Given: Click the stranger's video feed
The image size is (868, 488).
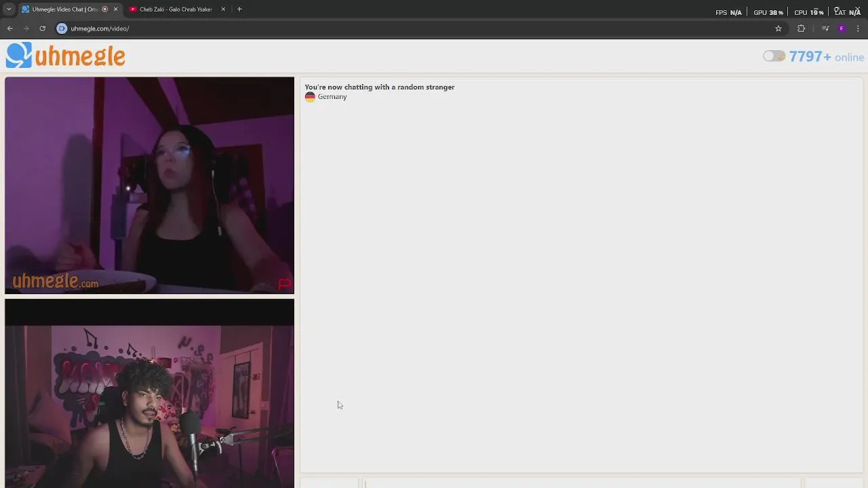Looking at the screenshot, I should 149,185.
